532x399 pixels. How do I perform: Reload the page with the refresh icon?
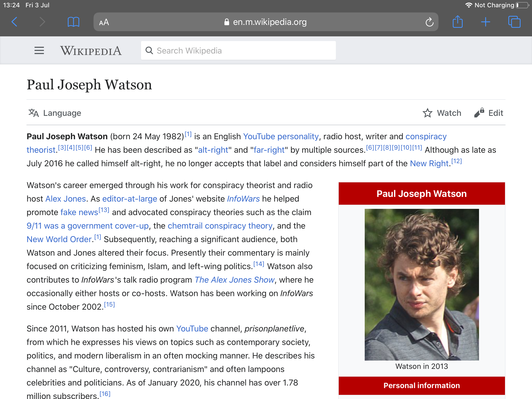(x=429, y=22)
